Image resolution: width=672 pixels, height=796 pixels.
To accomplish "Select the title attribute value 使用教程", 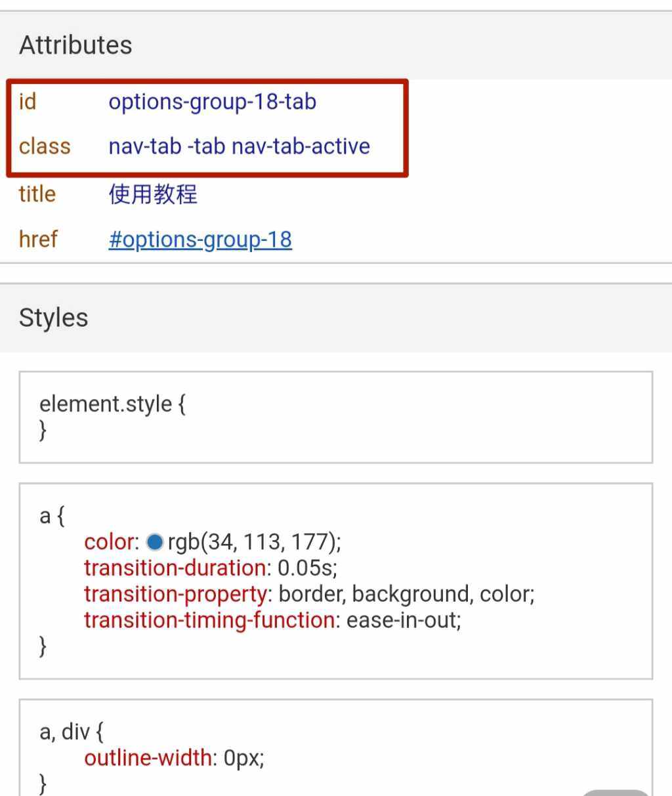I will (x=152, y=194).
